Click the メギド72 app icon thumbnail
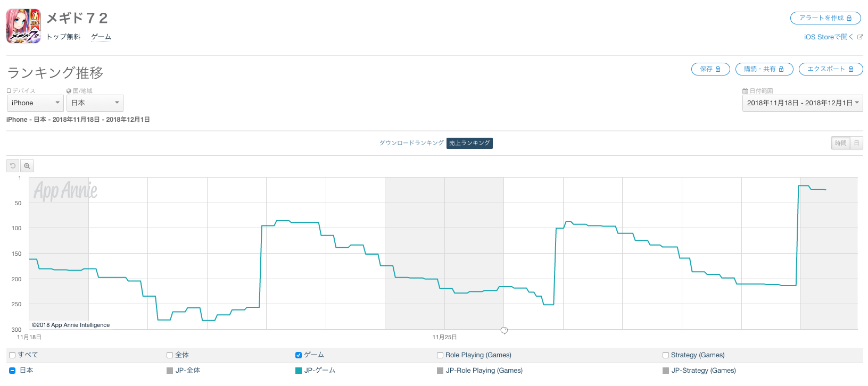Viewport: 868px width, 386px height. (23, 26)
